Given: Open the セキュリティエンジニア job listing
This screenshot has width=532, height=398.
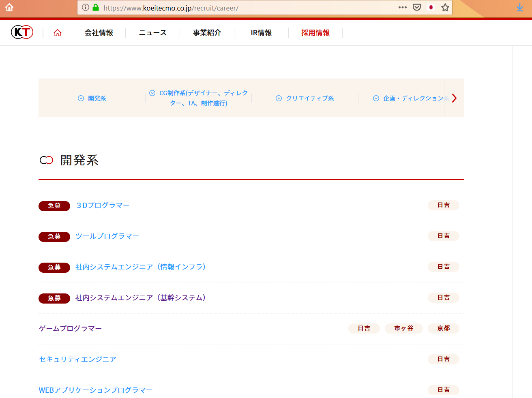Looking at the screenshot, I should point(77,359).
